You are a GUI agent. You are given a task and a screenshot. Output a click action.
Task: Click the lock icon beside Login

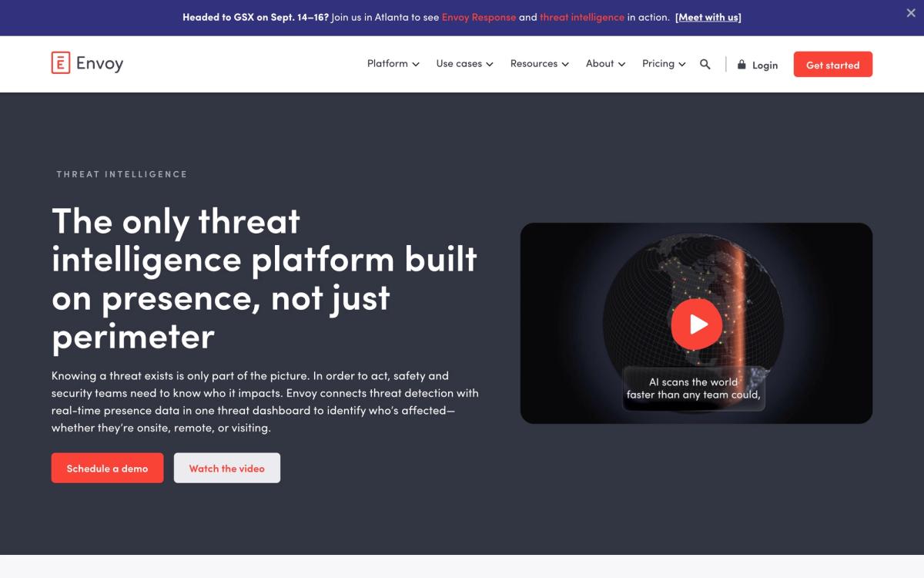742,65
